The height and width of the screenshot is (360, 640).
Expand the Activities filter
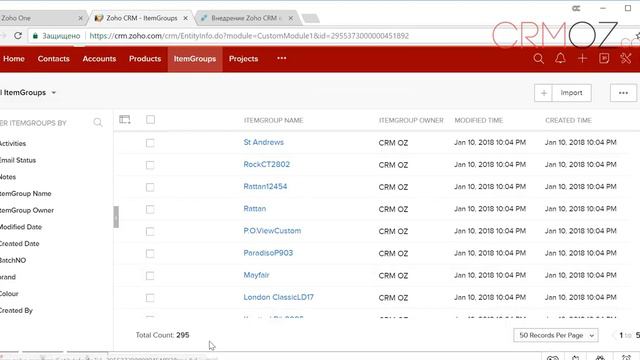pyautogui.click(x=13, y=144)
